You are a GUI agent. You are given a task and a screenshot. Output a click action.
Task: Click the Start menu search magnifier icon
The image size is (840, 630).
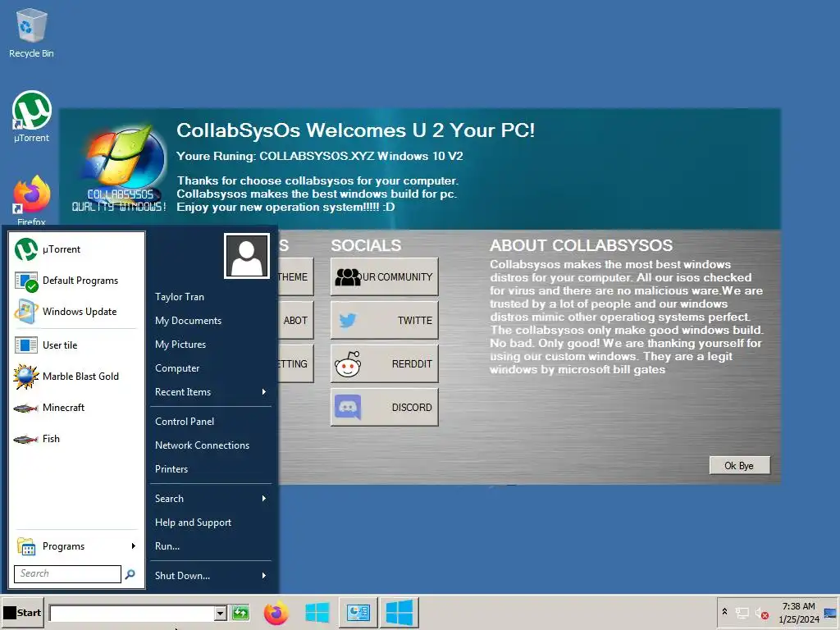pos(130,573)
